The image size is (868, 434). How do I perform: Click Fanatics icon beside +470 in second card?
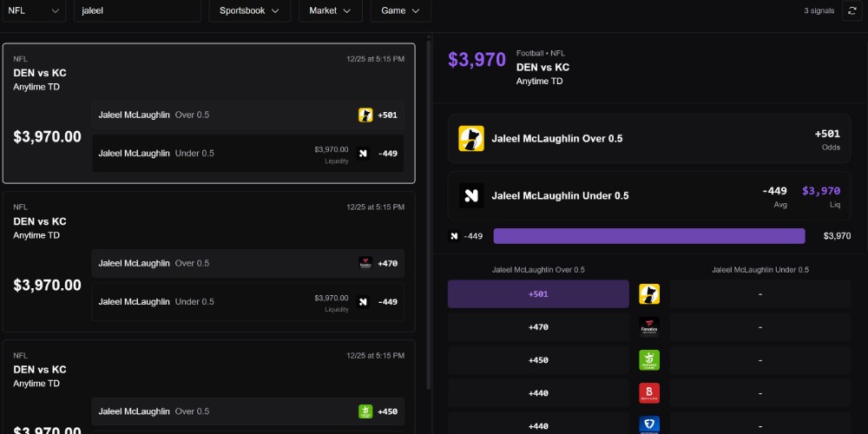(365, 264)
